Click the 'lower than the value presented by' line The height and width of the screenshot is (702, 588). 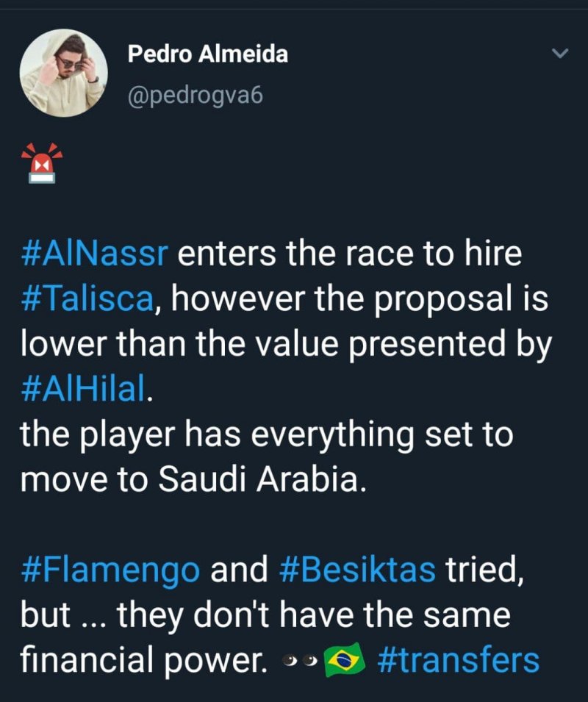click(285, 345)
